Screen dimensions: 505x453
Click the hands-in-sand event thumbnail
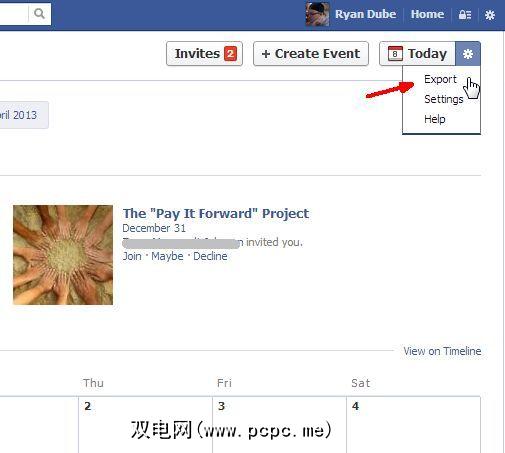pyautogui.click(x=63, y=255)
